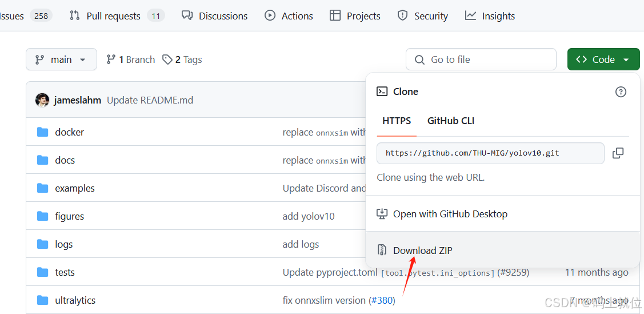
Task: Open the tests folder
Action: pos(65,272)
